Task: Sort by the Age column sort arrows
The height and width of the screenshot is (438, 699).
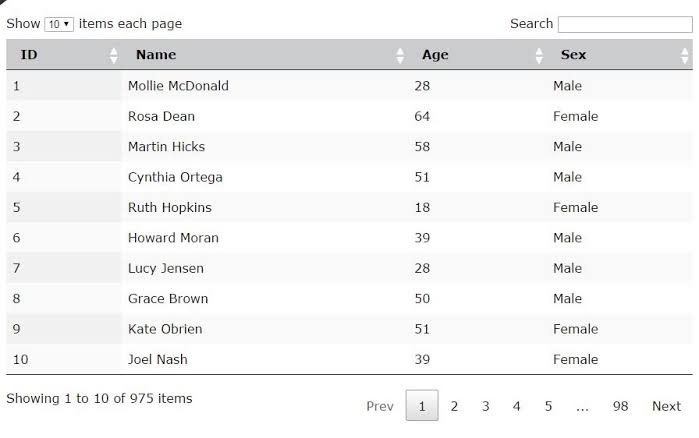Action: [539, 56]
